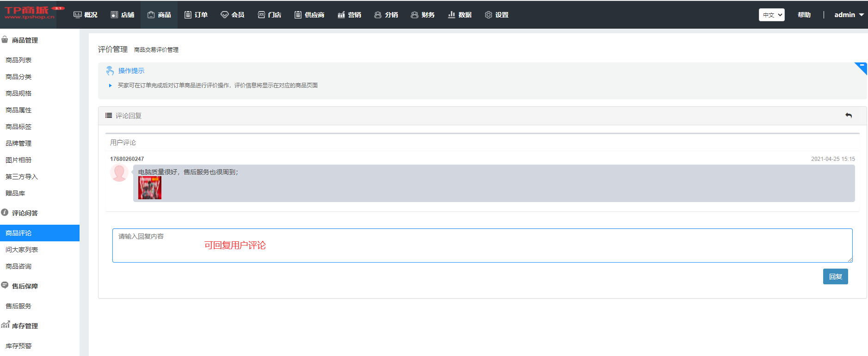Open the 数据 chart icon menu
Viewport: 868px width, 356px height.
(459, 15)
